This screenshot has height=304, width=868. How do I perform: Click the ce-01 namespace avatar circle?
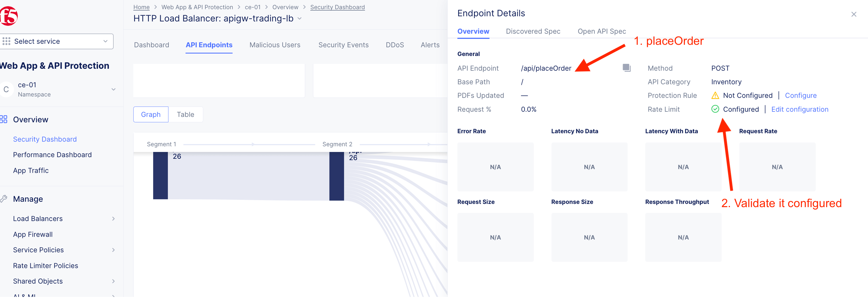(x=7, y=89)
